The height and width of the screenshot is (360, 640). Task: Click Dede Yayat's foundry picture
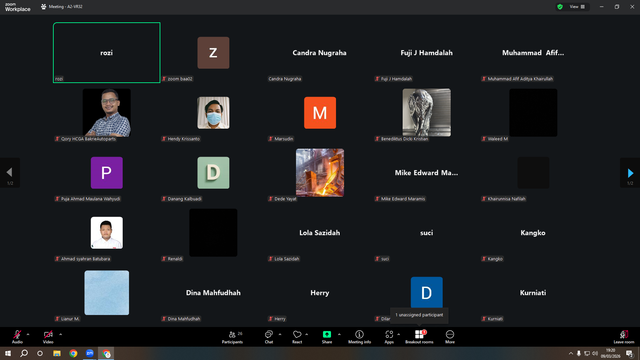click(320, 173)
